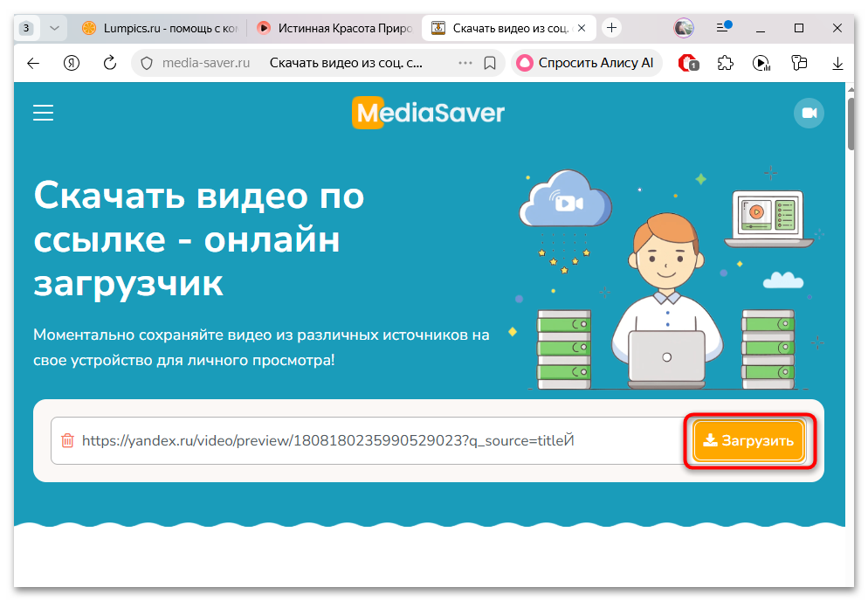Open the hamburger site menu
This screenshot has height=601, width=868.
click(x=43, y=113)
